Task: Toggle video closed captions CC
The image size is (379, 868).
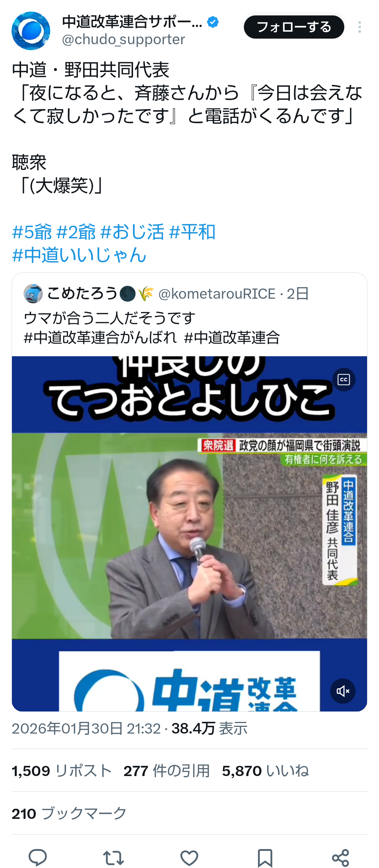Action: tap(344, 379)
